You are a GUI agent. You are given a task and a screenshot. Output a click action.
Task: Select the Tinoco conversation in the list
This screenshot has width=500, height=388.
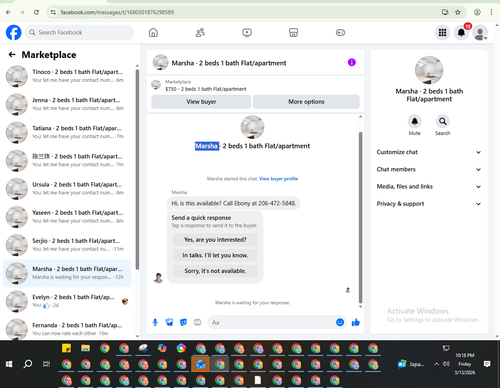click(67, 76)
